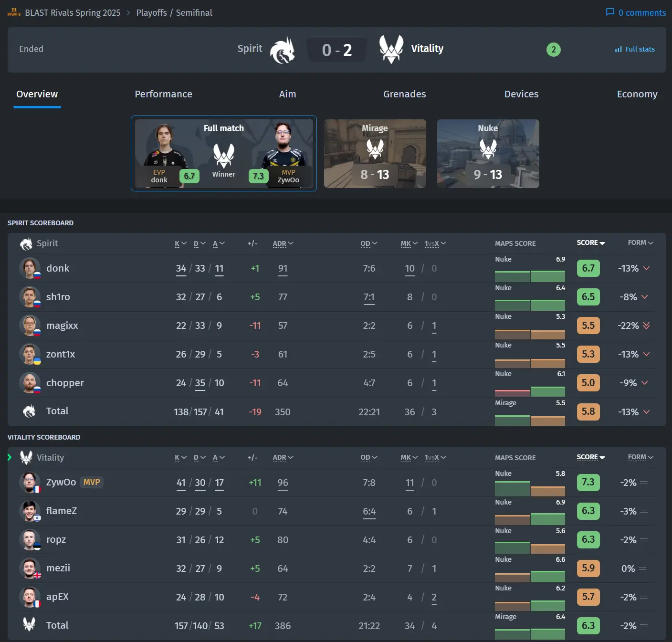
Task: Go to BLAST Rivals Spring 2025 breadcrumb
Action: tap(73, 13)
